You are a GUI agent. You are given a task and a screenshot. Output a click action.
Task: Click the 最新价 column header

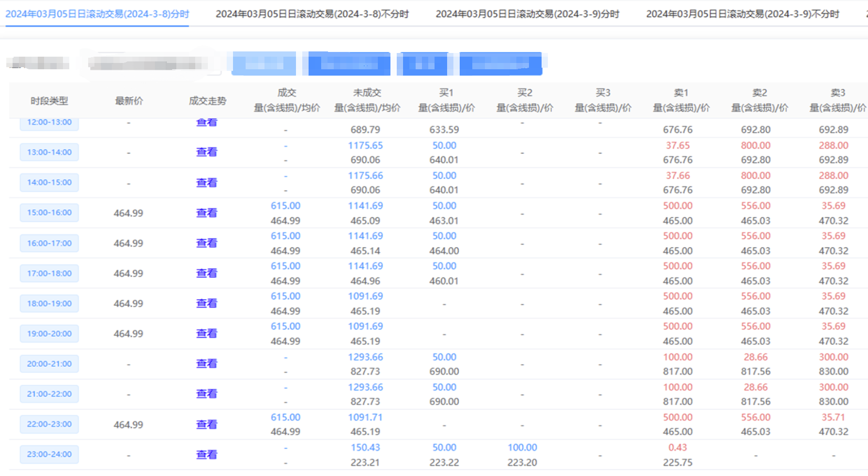point(129,101)
